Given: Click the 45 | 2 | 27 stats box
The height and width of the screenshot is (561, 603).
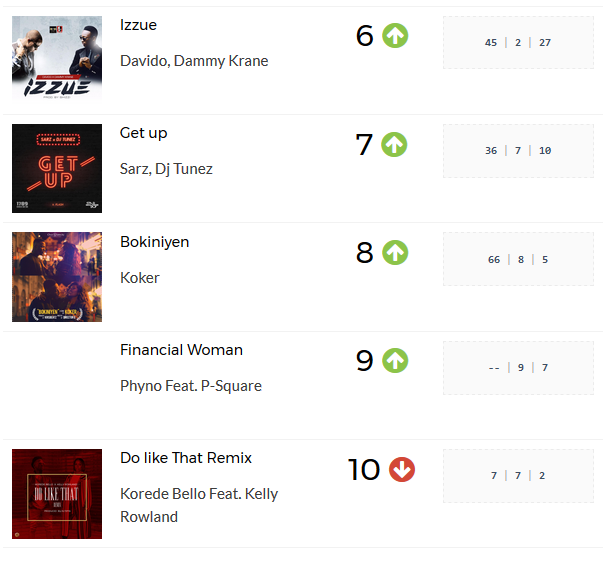Looking at the screenshot, I should pyautogui.click(x=518, y=42).
